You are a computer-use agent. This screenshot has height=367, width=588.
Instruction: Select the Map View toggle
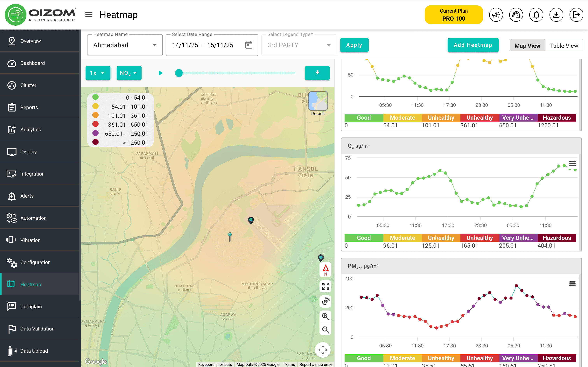coord(527,45)
